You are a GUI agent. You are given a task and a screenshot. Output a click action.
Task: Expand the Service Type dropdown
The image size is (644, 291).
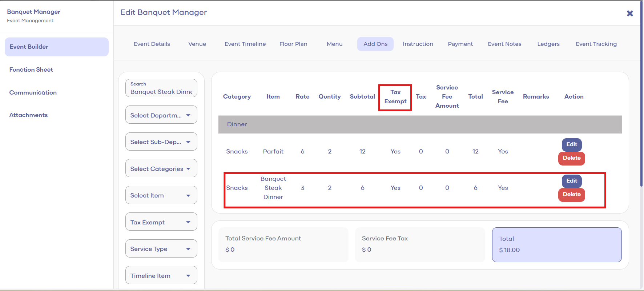click(161, 249)
